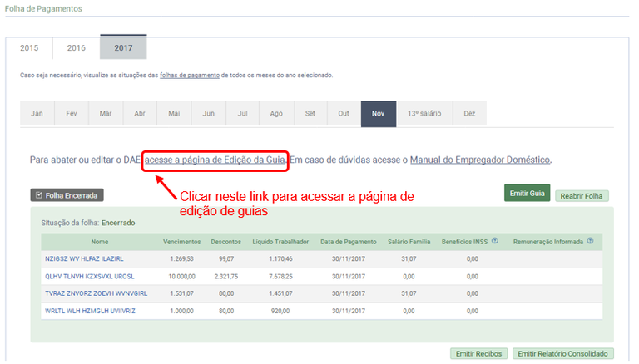Click the Emitir Relatório Consolidado button
This screenshot has width=639, height=364.
click(562, 353)
